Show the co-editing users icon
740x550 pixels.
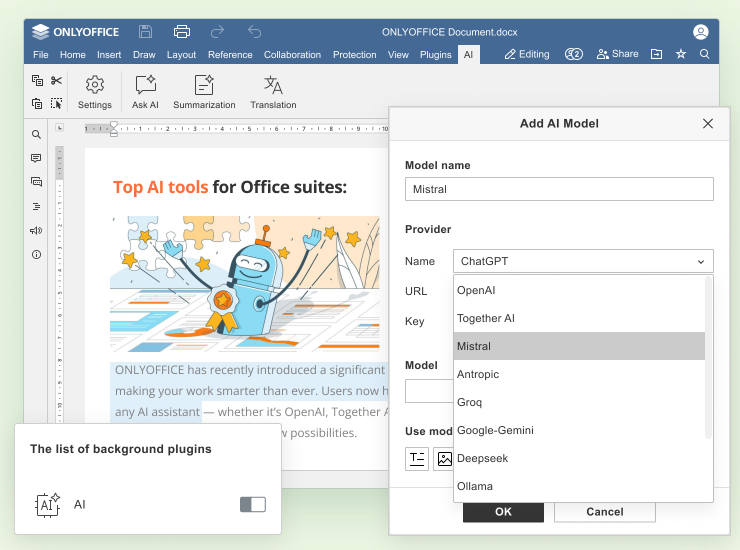tap(574, 54)
